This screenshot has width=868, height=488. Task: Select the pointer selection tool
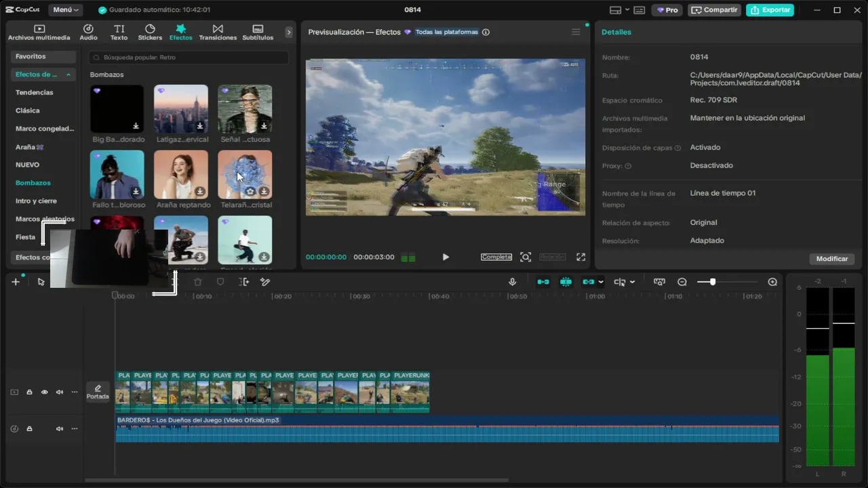click(41, 282)
